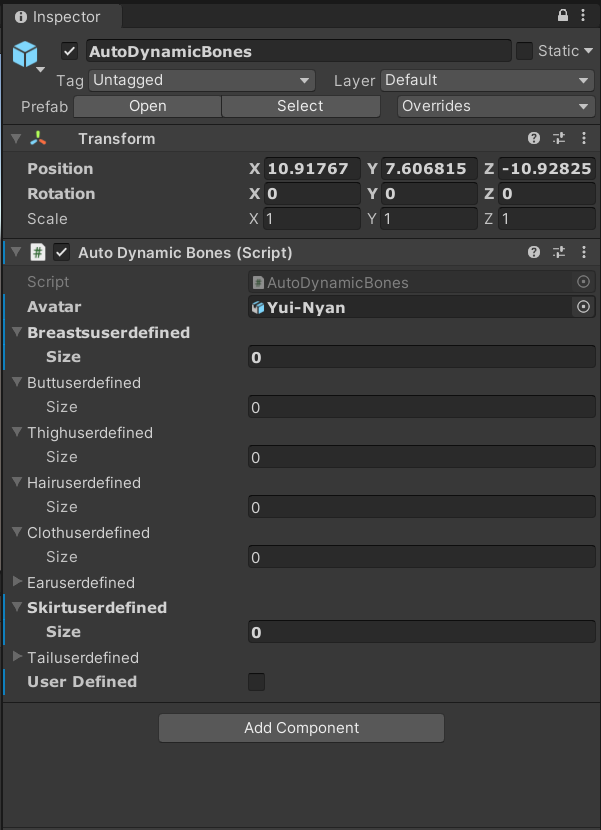Viewport: 601px width, 830px height.
Task: Click the Position X value field
Action: point(312,169)
